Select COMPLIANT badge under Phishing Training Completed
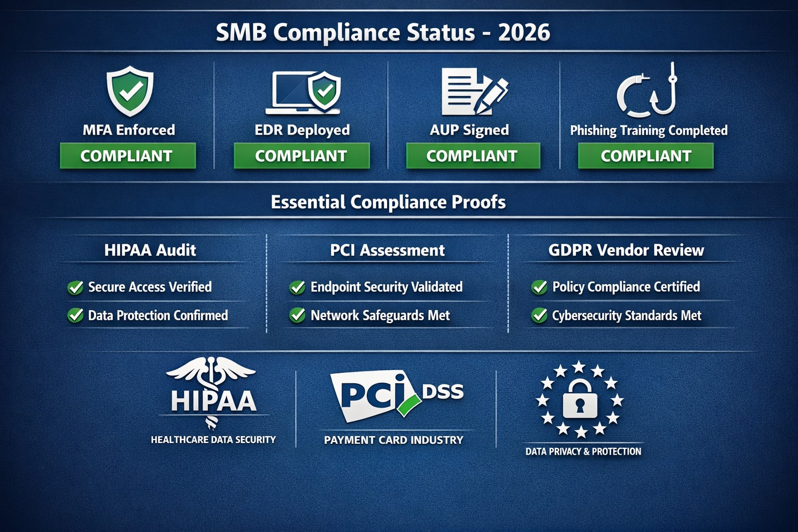 click(x=646, y=156)
